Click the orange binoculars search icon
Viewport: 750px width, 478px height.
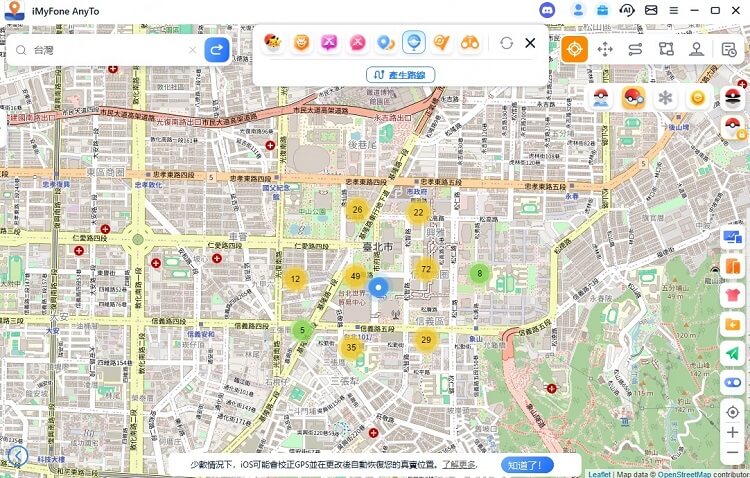(x=470, y=43)
